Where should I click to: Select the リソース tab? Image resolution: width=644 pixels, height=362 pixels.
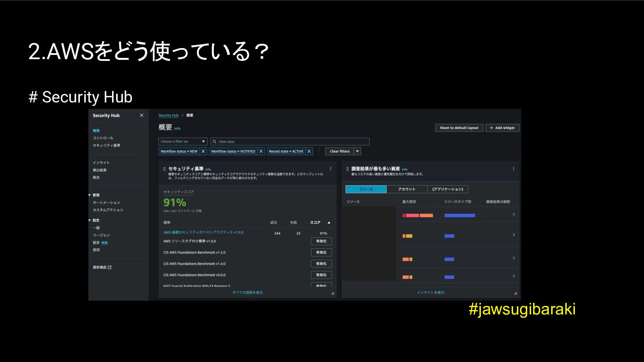pyautogui.click(x=366, y=189)
